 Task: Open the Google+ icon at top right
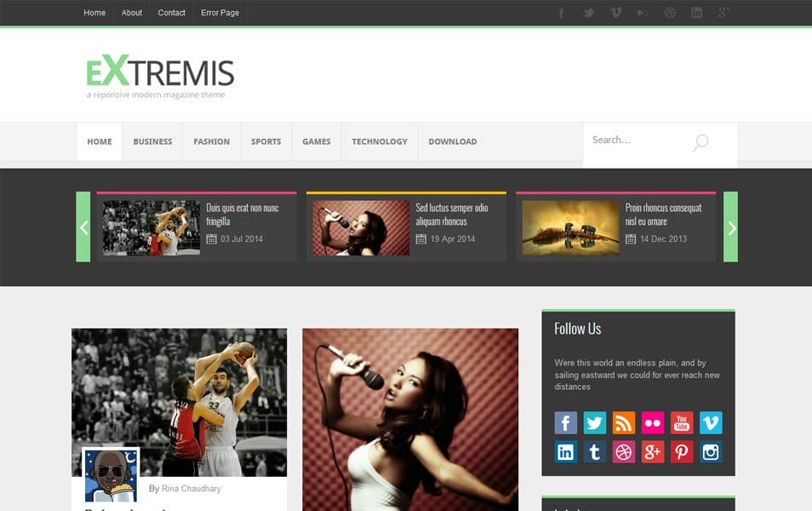[x=724, y=12]
